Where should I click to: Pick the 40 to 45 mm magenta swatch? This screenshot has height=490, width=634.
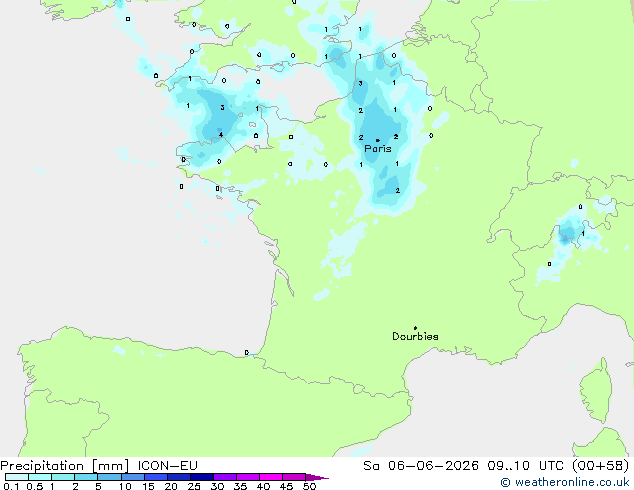coord(271,477)
